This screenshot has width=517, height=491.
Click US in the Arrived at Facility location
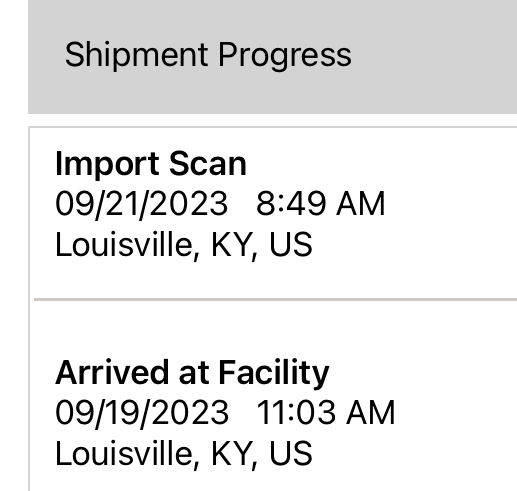[291, 454]
